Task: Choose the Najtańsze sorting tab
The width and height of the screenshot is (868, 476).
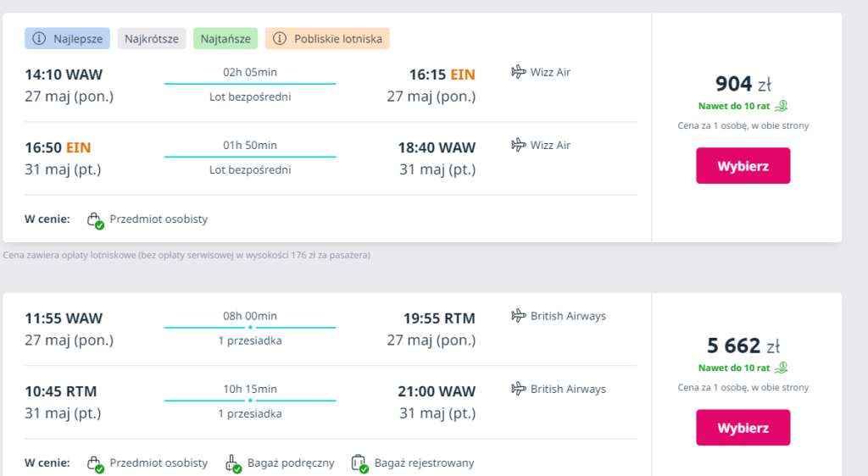Action: pos(225,39)
